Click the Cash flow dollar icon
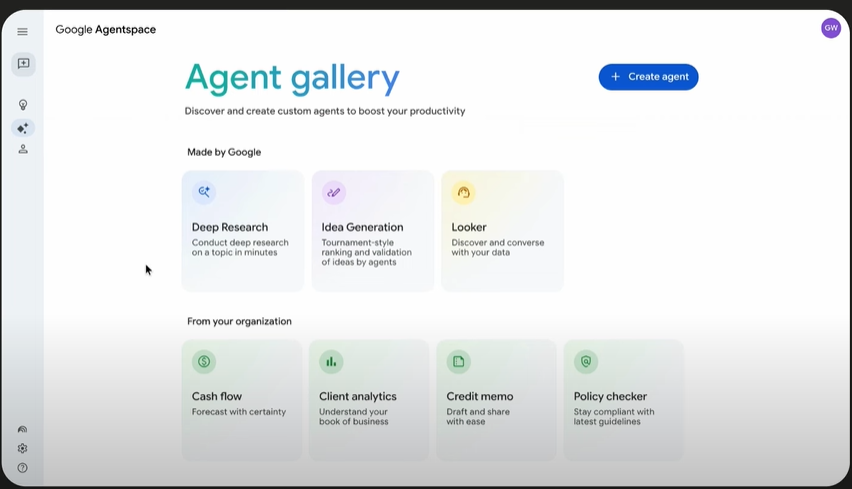 [204, 361]
